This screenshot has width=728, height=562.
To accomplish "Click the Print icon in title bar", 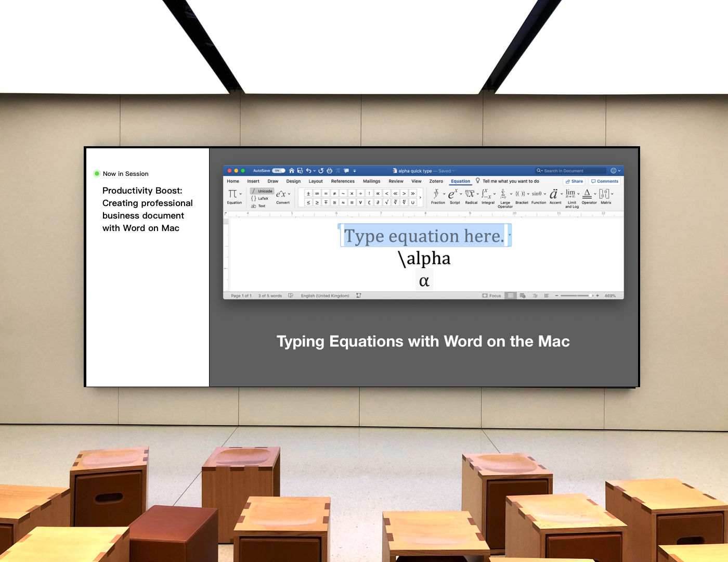I will (329, 171).
